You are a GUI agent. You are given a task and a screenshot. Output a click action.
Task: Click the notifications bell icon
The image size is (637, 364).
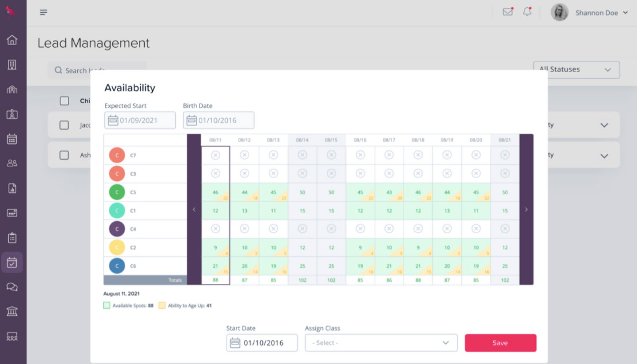[526, 12]
